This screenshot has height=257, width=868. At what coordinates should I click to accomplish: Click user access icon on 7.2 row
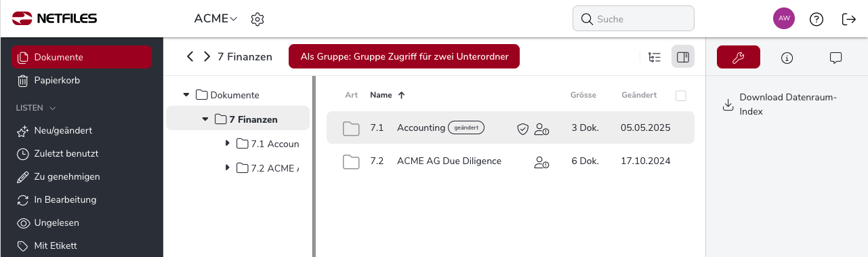point(541,161)
